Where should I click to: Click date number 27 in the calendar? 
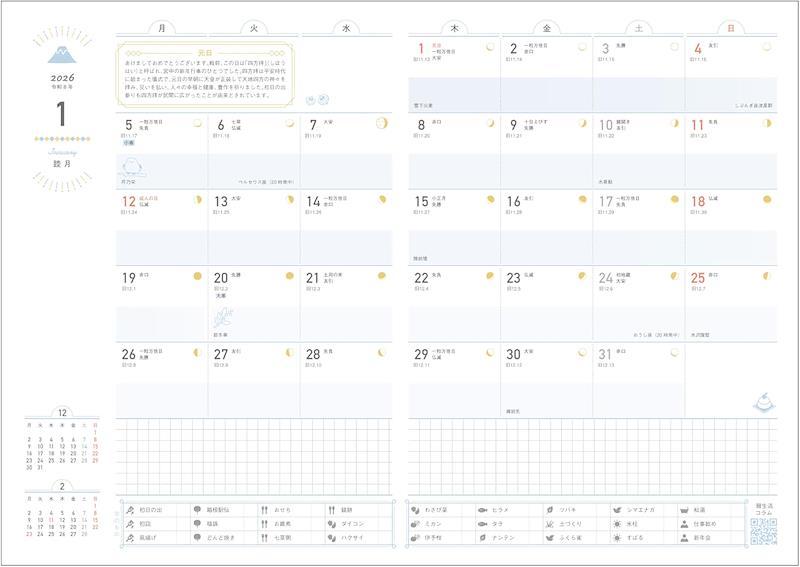[221, 354]
